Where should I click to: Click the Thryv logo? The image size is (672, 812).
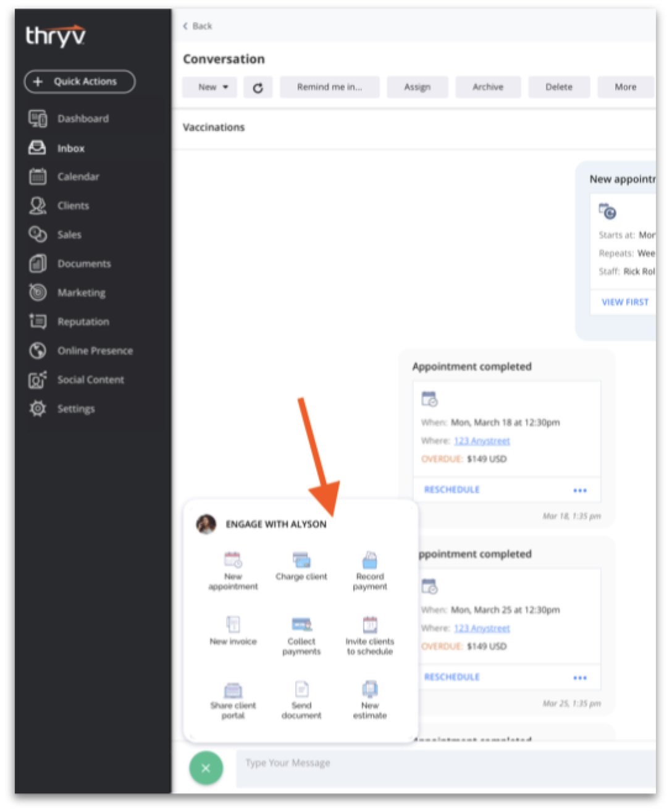point(56,36)
